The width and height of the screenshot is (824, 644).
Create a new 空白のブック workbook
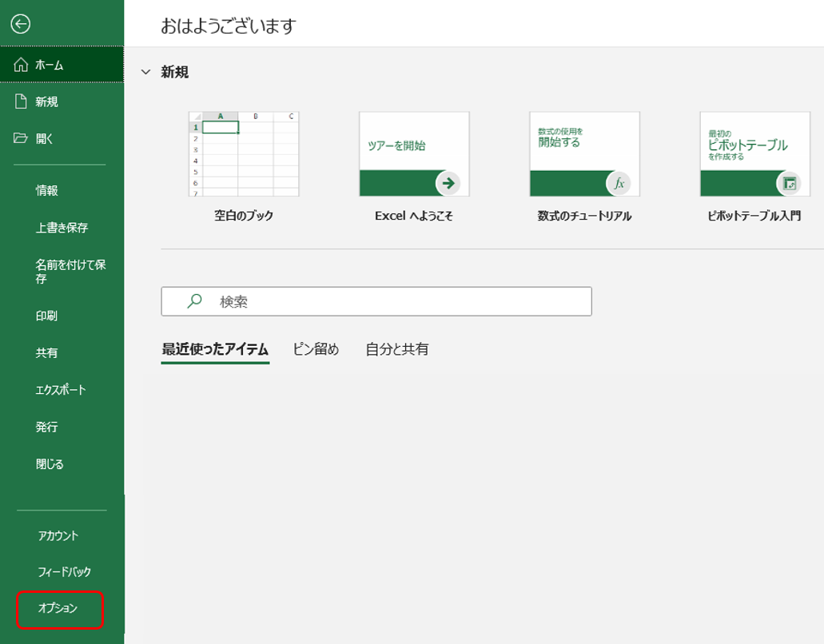[243, 154]
